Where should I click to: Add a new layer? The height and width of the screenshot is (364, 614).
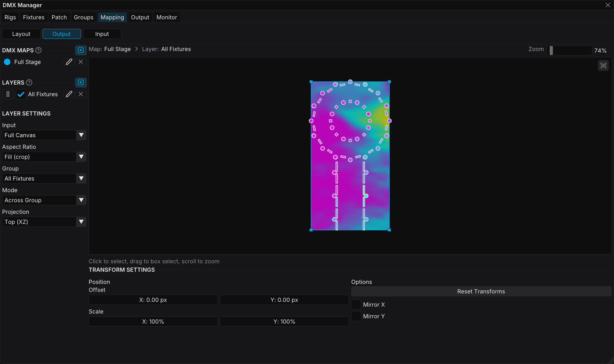click(x=81, y=82)
